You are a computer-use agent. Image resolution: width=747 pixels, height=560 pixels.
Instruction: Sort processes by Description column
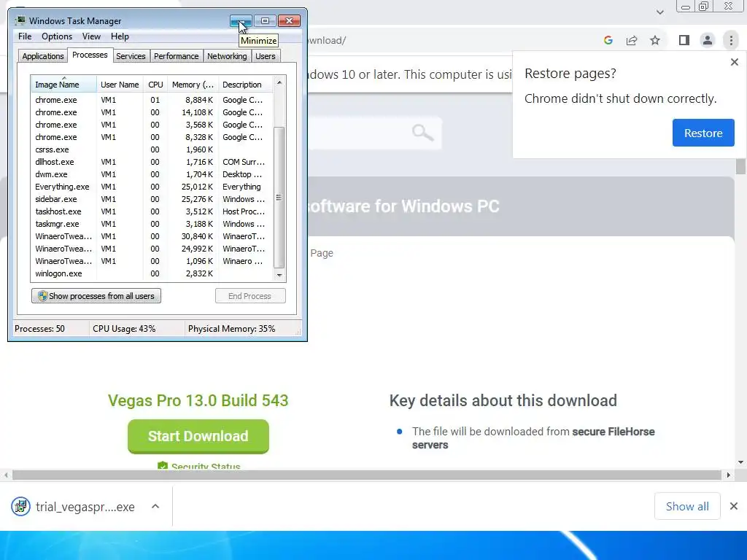[245, 85]
